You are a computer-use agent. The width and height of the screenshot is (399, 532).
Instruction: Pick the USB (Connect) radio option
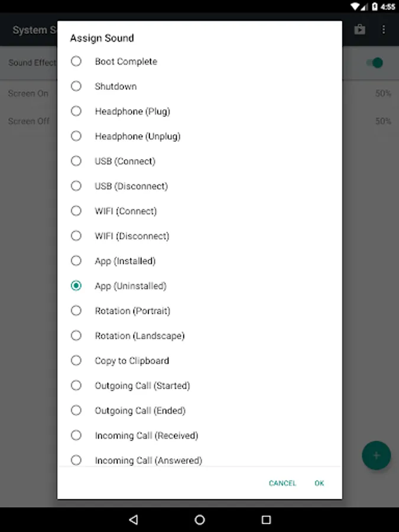tap(76, 161)
